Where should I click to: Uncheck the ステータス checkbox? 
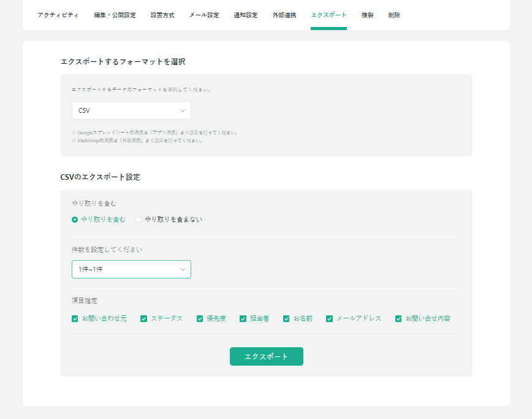(x=143, y=318)
